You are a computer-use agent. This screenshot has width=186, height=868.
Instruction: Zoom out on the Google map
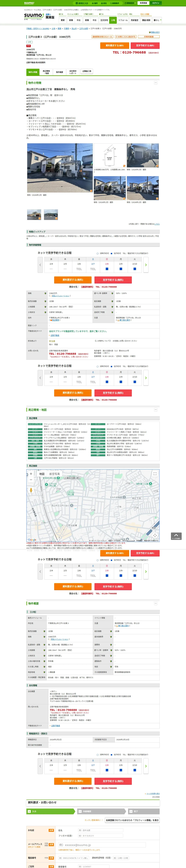point(31,479)
